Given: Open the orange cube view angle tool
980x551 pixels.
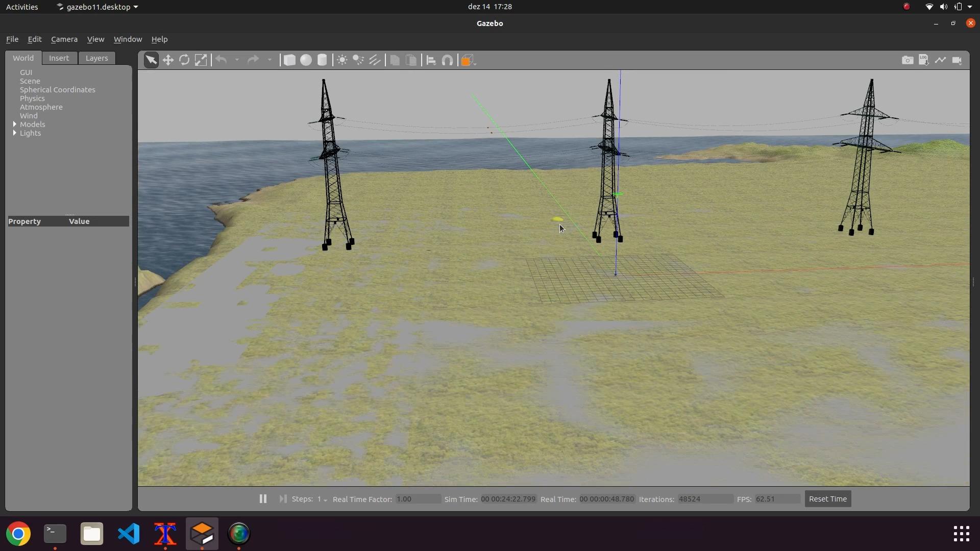Looking at the screenshot, I should point(468,60).
